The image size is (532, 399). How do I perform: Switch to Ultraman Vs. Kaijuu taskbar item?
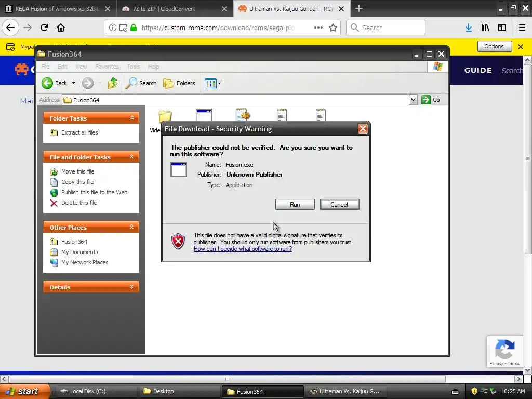point(345,391)
